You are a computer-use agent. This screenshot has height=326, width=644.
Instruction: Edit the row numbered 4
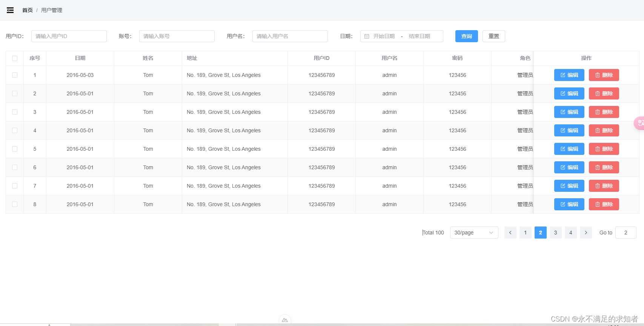pyautogui.click(x=569, y=130)
